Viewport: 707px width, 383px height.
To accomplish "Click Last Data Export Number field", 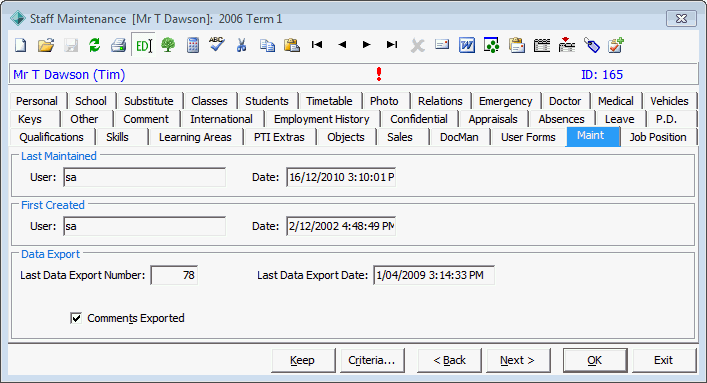I will (174, 275).
